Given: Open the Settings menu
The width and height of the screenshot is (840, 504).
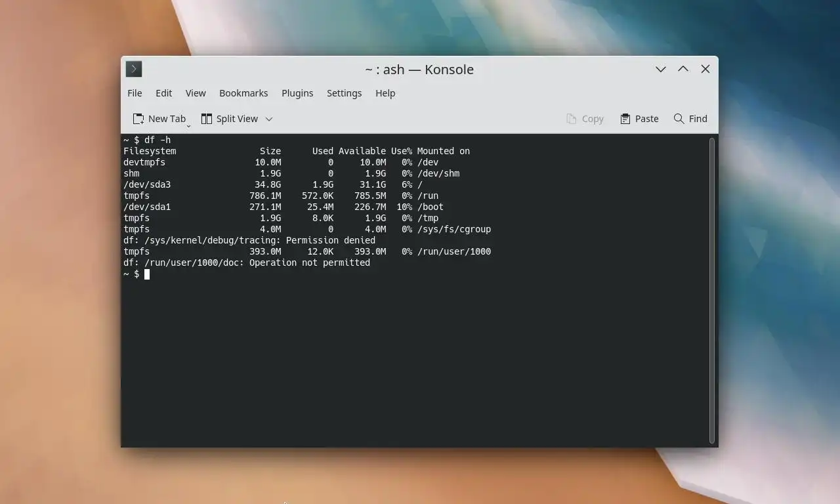Looking at the screenshot, I should [x=344, y=93].
